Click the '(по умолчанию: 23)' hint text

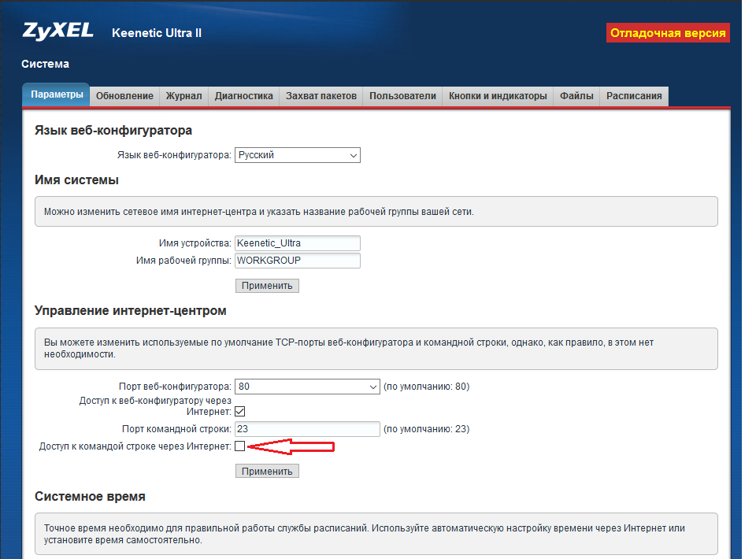coord(426,429)
